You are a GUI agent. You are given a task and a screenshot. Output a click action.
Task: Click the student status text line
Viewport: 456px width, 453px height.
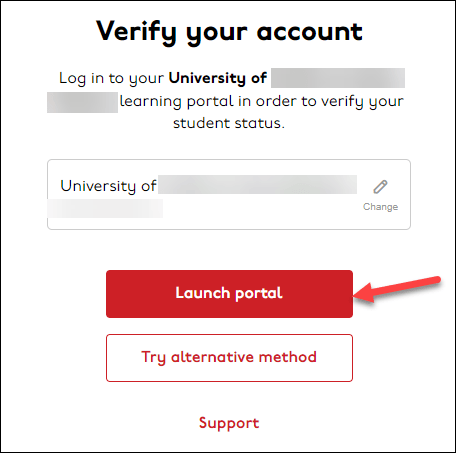[x=229, y=123]
